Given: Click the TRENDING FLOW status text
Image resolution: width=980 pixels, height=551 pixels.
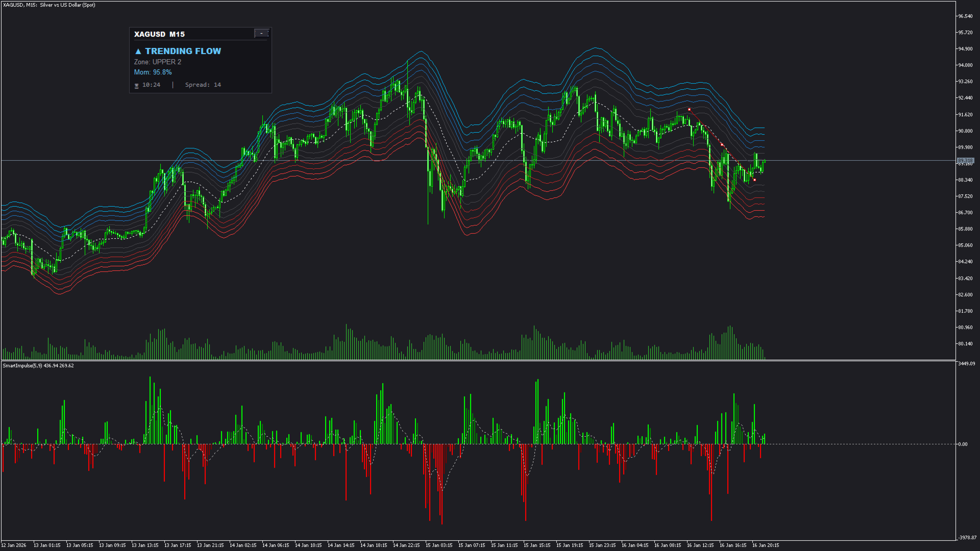Looking at the screenshot, I should click(183, 52).
